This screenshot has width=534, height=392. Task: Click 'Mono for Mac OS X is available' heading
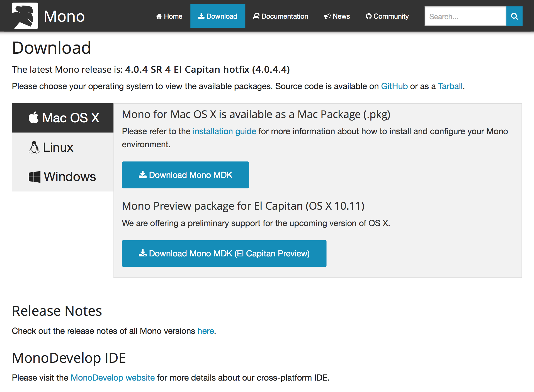pyautogui.click(x=256, y=114)
